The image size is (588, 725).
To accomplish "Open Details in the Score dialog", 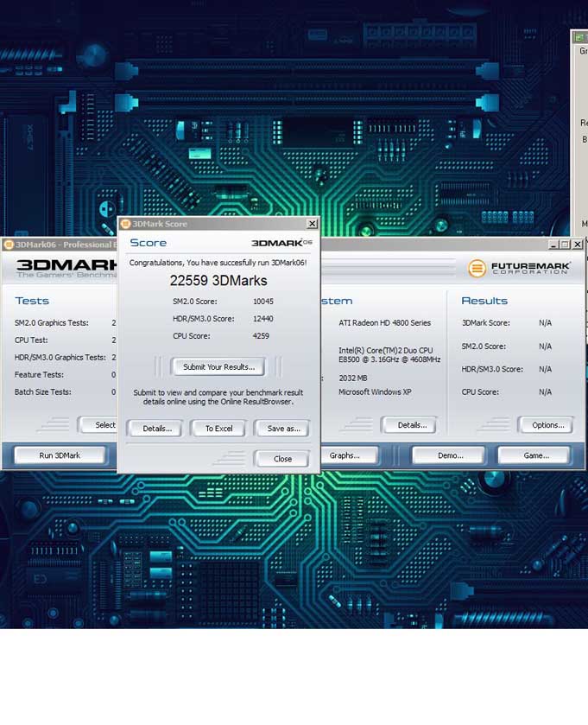I will click(156, 429).
